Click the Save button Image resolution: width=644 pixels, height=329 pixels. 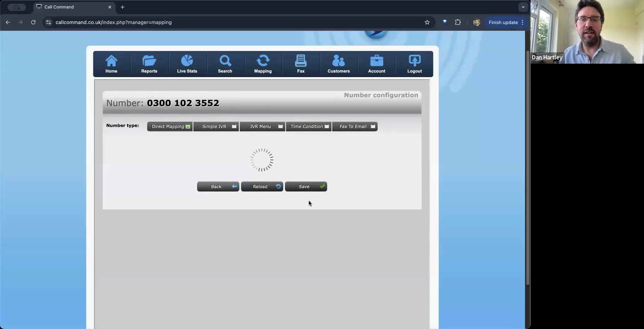[x=306, y=186]
